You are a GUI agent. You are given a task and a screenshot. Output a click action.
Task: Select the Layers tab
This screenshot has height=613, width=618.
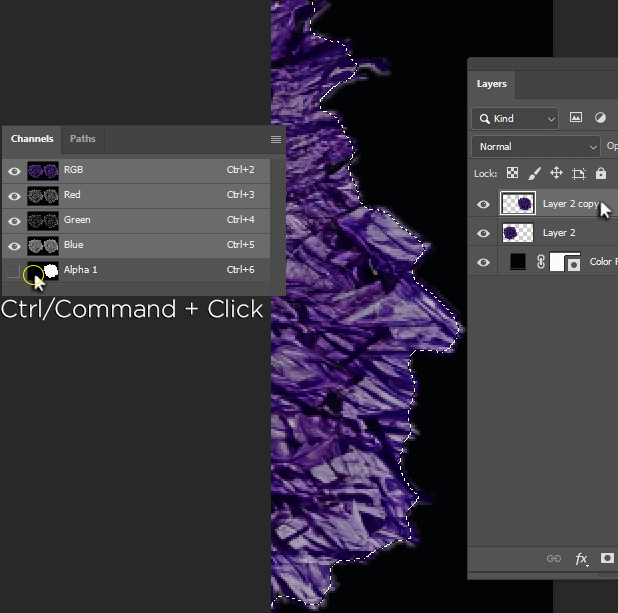pyautogui.click(x=491, y=84)
